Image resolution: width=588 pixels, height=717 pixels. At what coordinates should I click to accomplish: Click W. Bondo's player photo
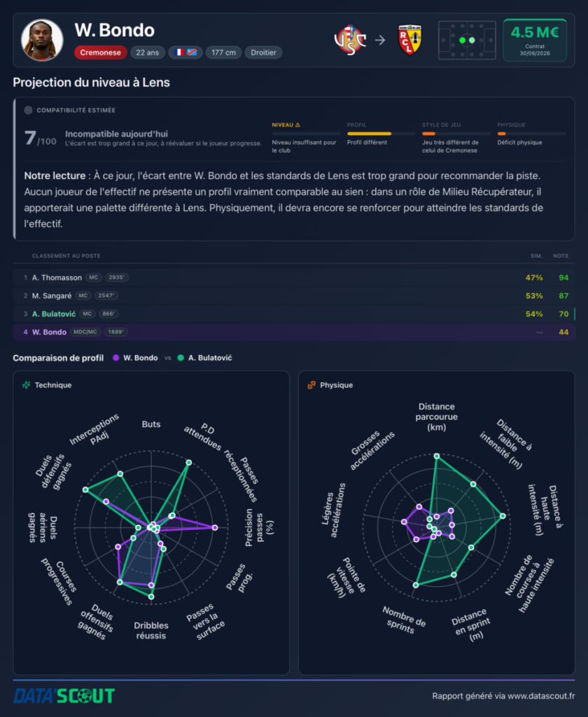[42, 40]
